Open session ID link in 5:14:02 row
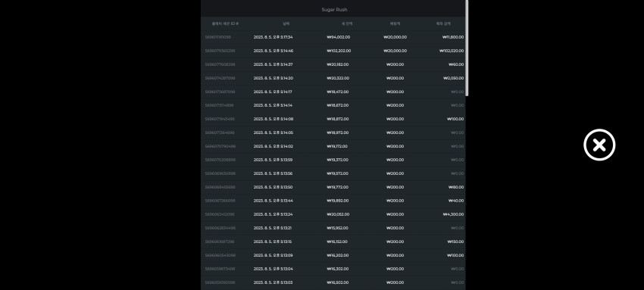 [x=220, y=146]
